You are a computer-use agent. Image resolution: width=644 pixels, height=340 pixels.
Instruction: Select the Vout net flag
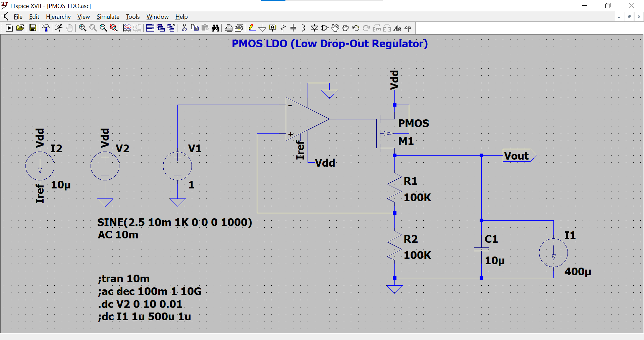[x=518, y=156]
